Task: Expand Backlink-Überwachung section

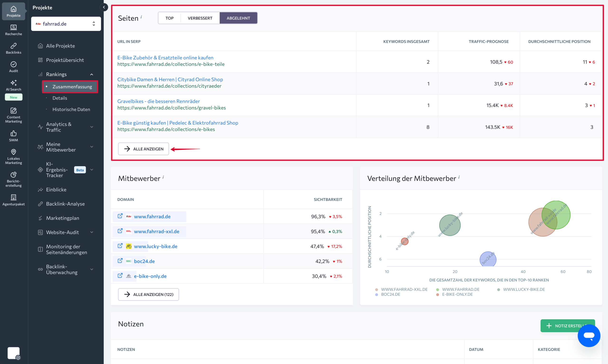Action: pos(91,269)
